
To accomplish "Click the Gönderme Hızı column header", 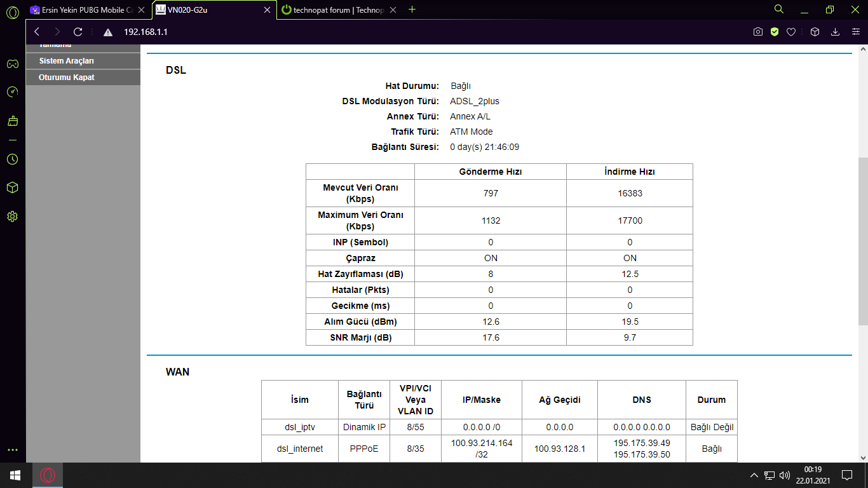I will [x=491, y=172].
